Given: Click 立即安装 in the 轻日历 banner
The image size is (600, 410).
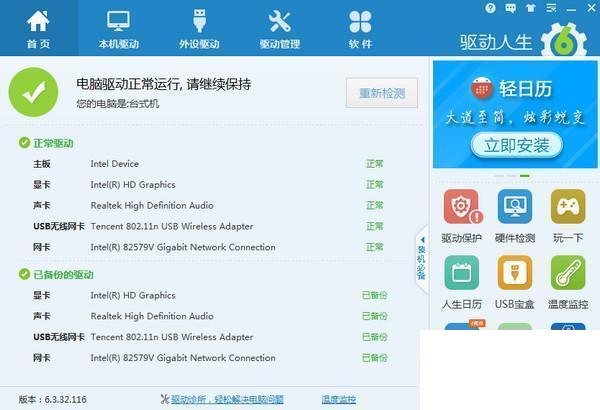Looking at the screenshot, I should pos(517,145).
